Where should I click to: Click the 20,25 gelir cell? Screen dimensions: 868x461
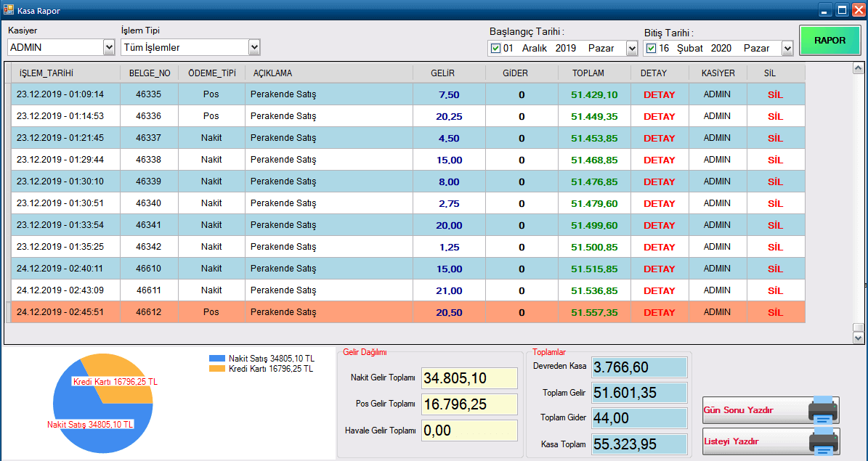(450, 116)
